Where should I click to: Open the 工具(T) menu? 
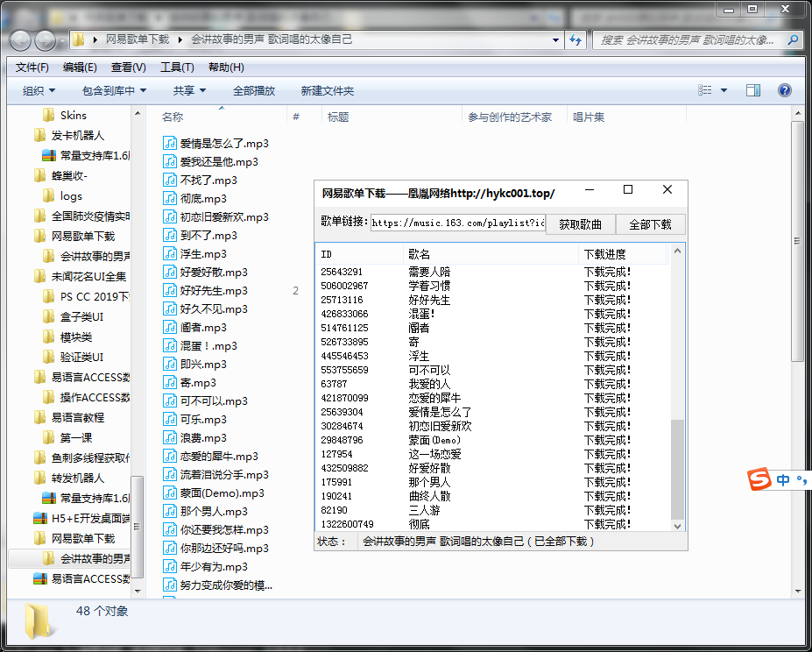[x=177, y=67]
